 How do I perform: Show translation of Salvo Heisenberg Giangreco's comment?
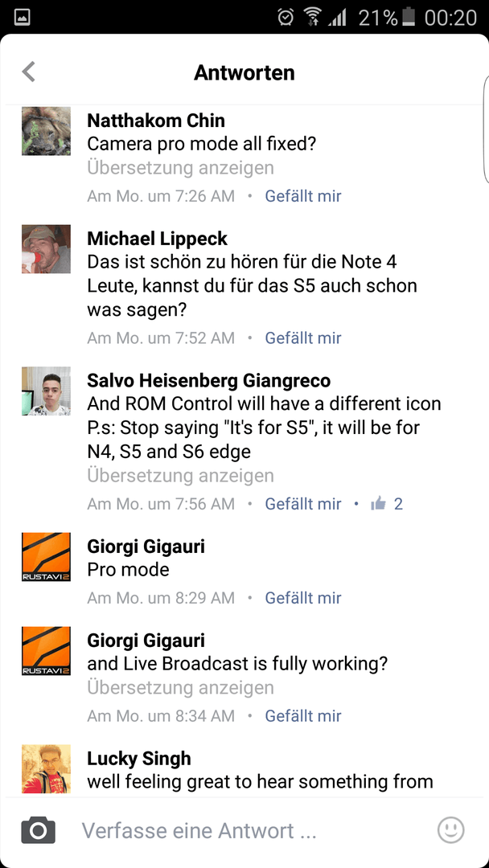(180, 476)
